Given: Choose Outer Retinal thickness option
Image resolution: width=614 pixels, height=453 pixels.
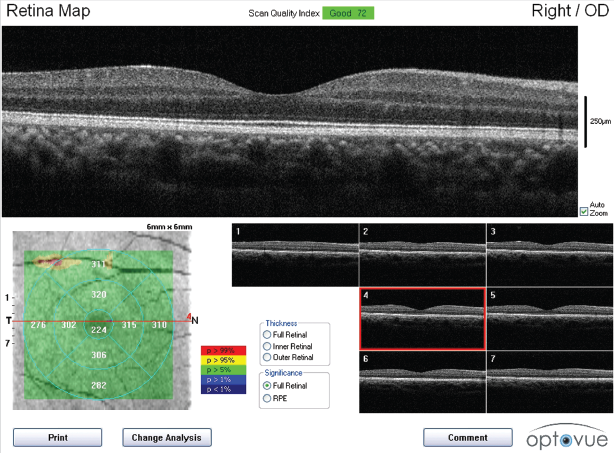Looking at the screenshot, I should [x=267, y=357].
